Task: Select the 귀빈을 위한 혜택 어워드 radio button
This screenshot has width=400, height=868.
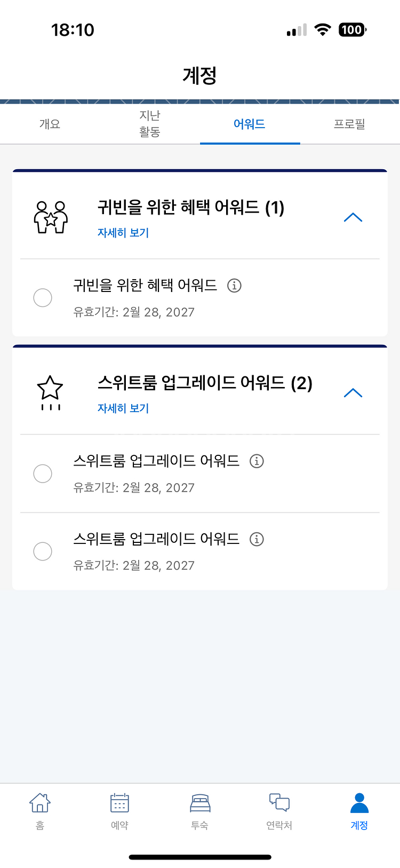Action: [43, 297]
